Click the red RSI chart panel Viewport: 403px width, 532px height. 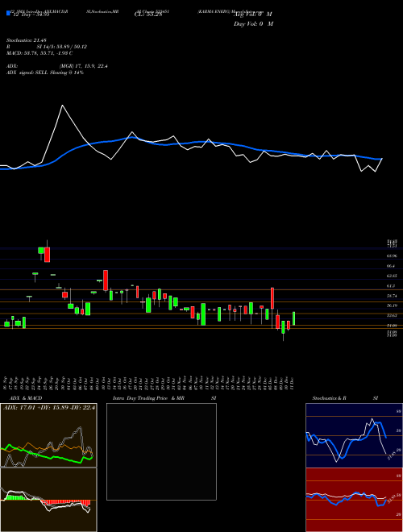[354, 500]
